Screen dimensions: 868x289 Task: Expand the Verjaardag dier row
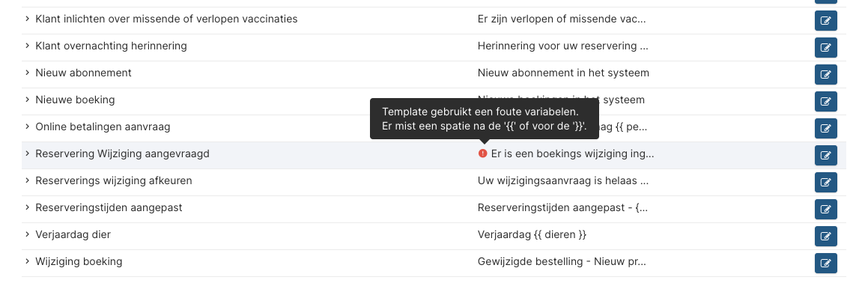click(26, 234)
